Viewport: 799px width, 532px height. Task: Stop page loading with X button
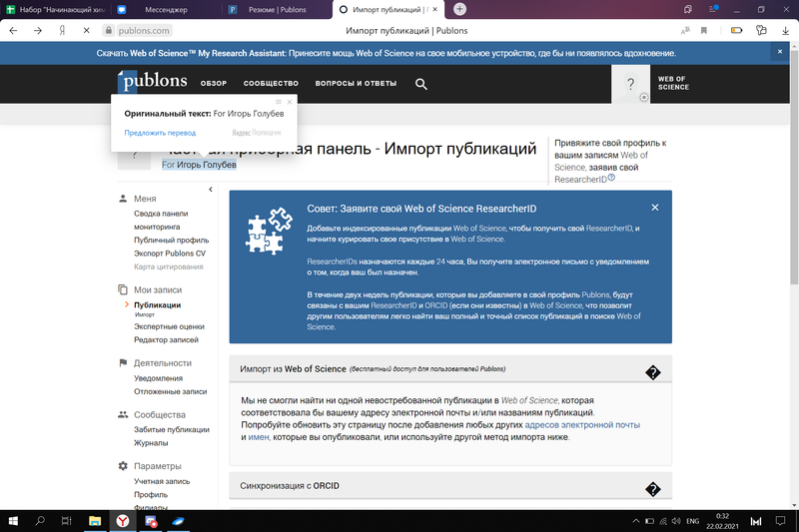pyautogui.click(x=86, y=31)
